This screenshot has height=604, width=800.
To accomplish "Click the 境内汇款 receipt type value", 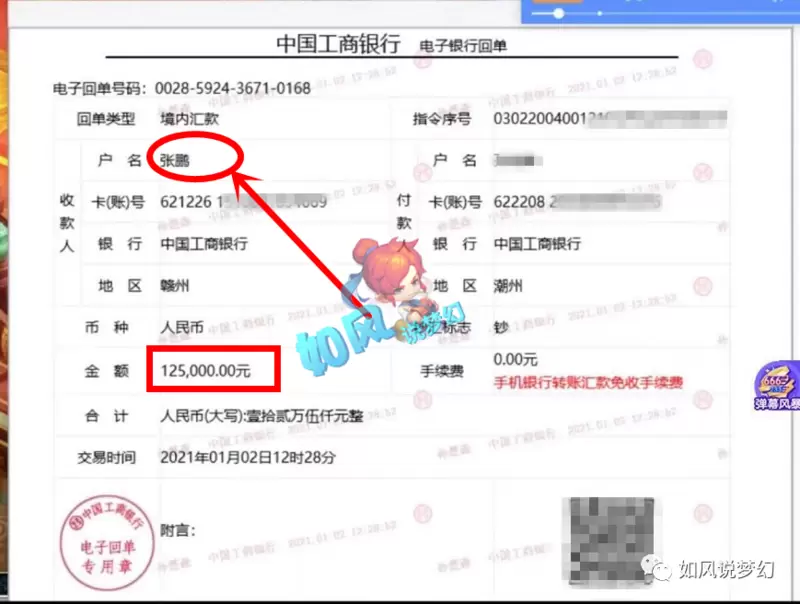I will pos(189,119).
